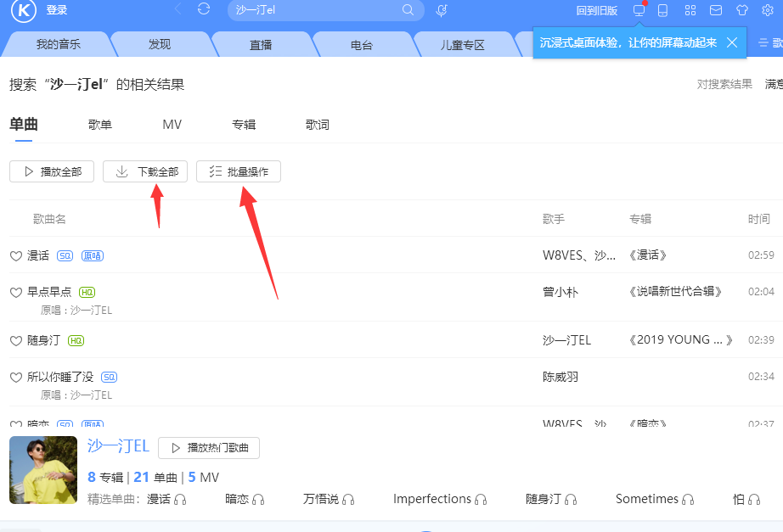Screen dimensions: 783x532
Task: Select the 专辑 results tab
Action: 244,125
